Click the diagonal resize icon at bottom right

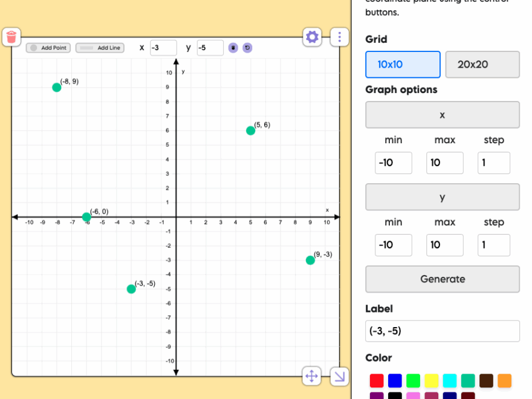340,376
